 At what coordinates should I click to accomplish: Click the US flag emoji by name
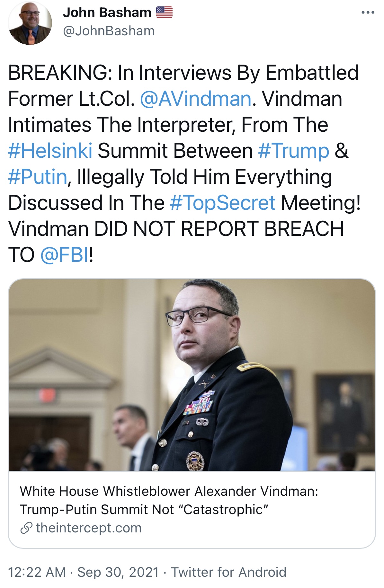click(164, 13)
